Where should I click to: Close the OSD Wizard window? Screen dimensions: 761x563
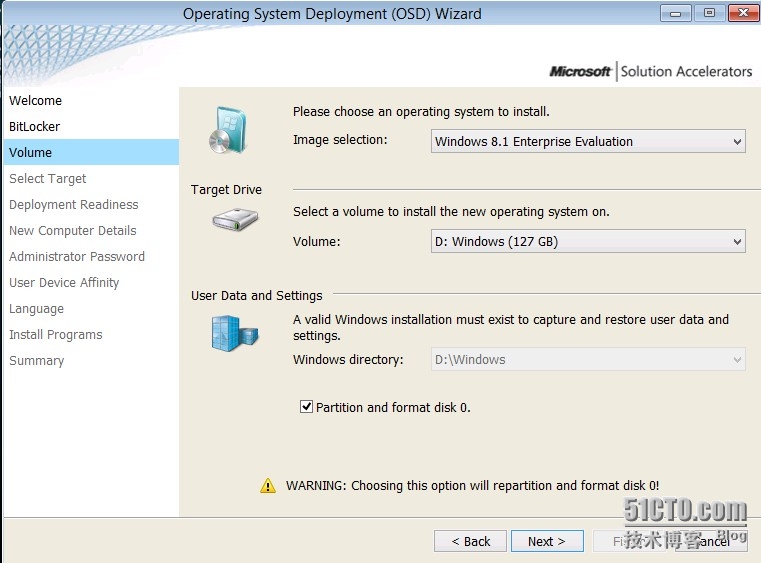tap(743, 13)
